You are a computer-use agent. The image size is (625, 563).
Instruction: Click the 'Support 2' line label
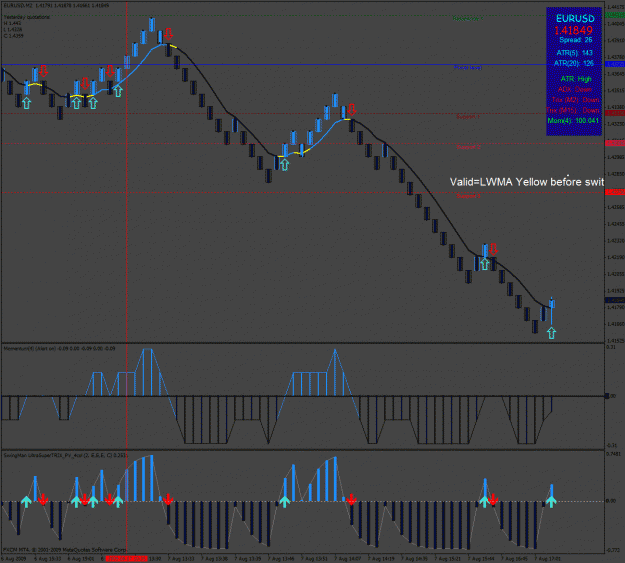[x=468, y=147]
